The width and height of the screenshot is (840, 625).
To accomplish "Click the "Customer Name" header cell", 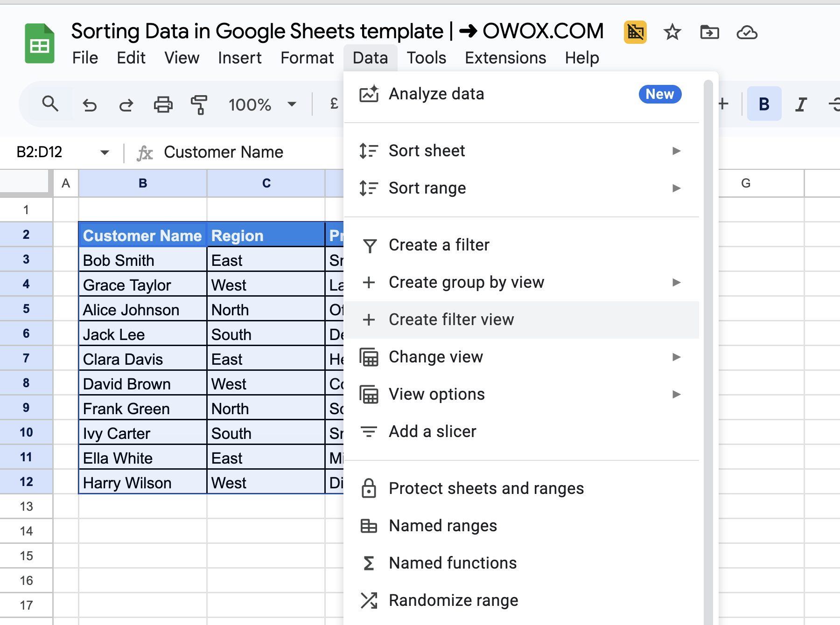I will 143,236.
